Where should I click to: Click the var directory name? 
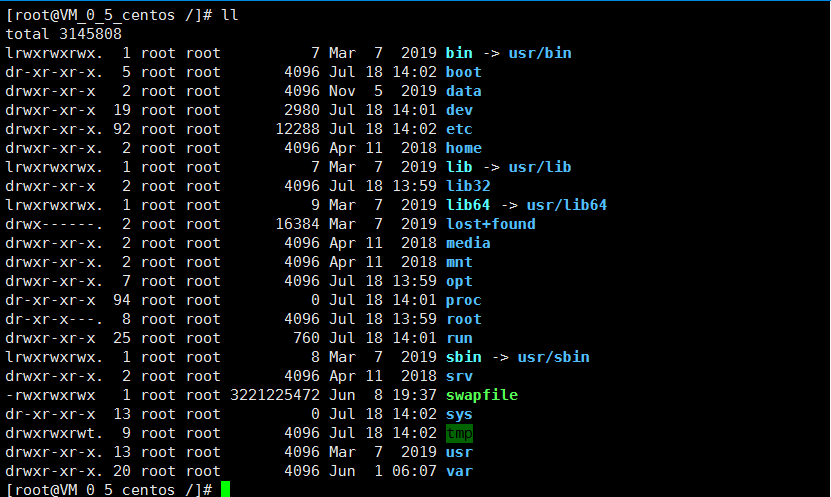pos(459,471)
